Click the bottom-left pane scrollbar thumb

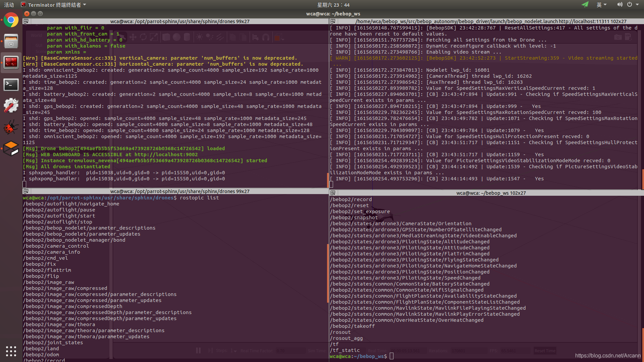click(328, 273)
